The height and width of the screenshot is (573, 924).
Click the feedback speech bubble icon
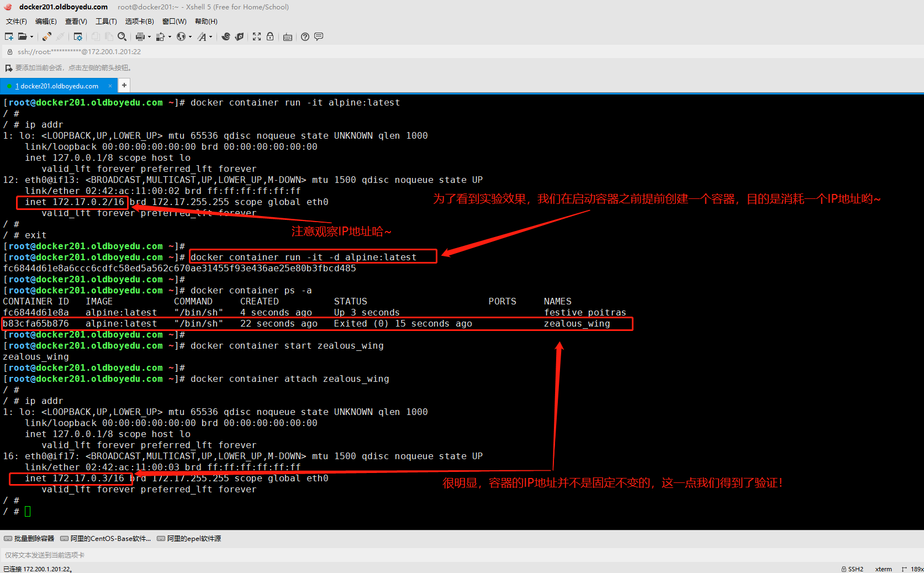pyautogui.click(x=319, y=36)
